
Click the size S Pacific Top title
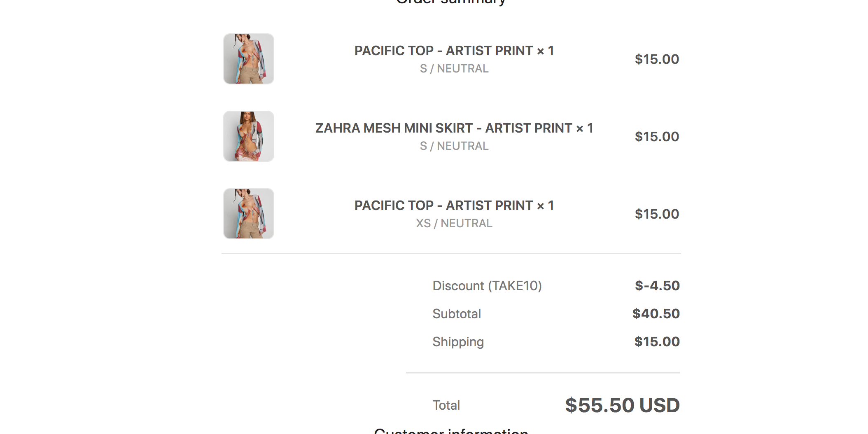pos(454,51)
